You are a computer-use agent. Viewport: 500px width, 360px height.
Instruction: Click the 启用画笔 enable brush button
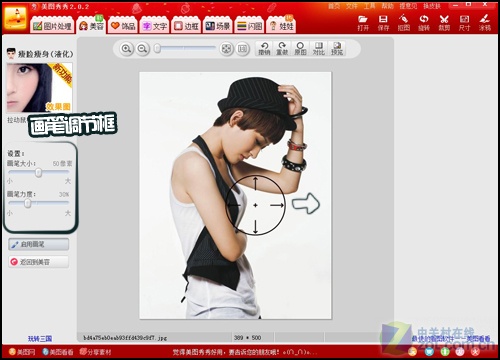click(39, 244)
